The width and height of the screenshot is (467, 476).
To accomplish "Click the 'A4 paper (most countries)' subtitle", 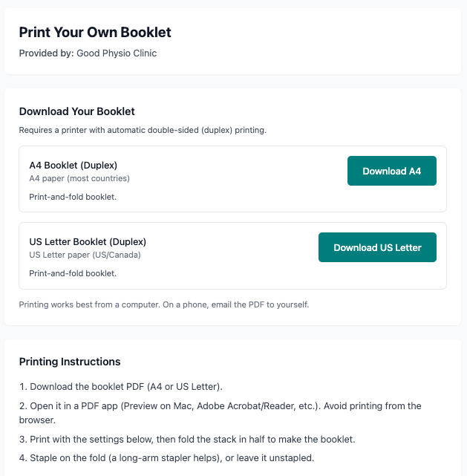I will 79,178.
